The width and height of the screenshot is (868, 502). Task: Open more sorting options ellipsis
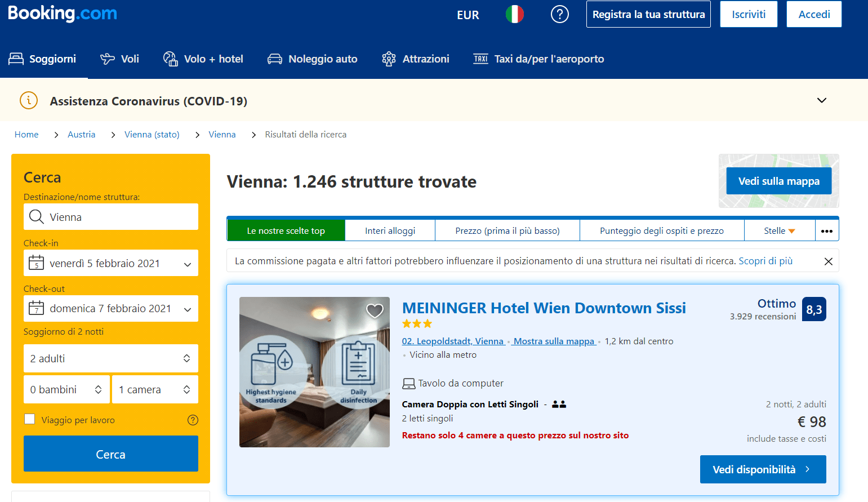tap(826, 230)
